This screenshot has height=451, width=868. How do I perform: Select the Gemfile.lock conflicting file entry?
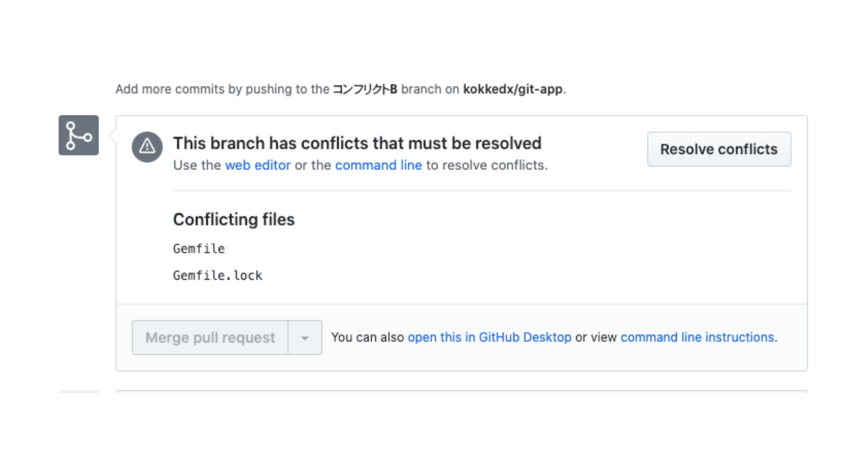click(x=217, y=275)
